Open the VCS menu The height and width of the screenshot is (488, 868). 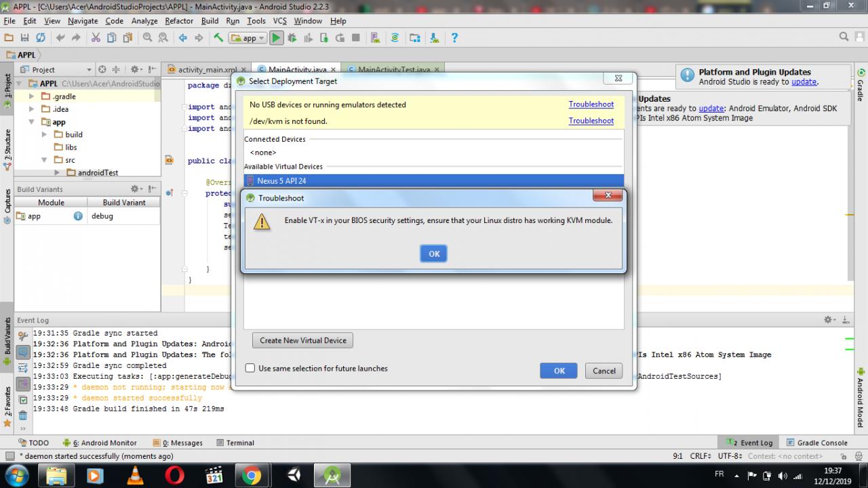pos(280,21)
